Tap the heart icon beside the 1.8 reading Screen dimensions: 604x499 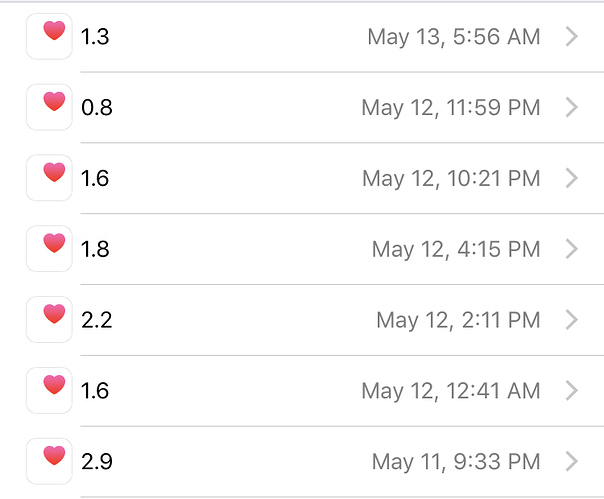[x=49, y=249]
